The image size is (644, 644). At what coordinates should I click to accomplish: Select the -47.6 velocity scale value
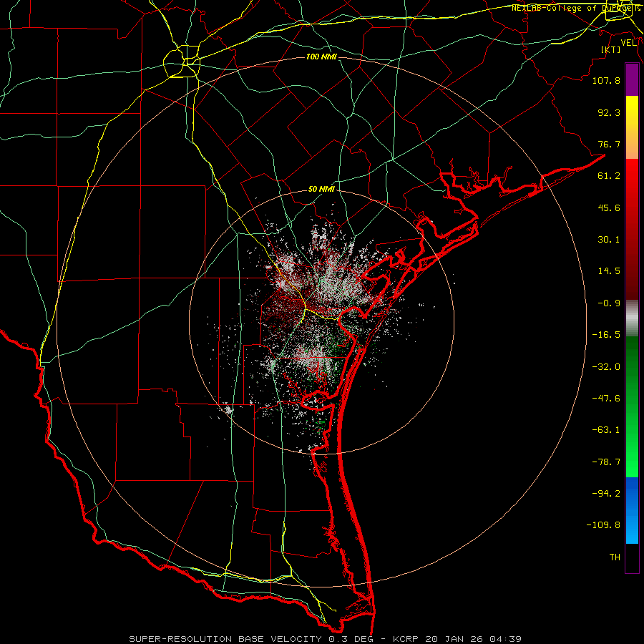click(606, 399)
